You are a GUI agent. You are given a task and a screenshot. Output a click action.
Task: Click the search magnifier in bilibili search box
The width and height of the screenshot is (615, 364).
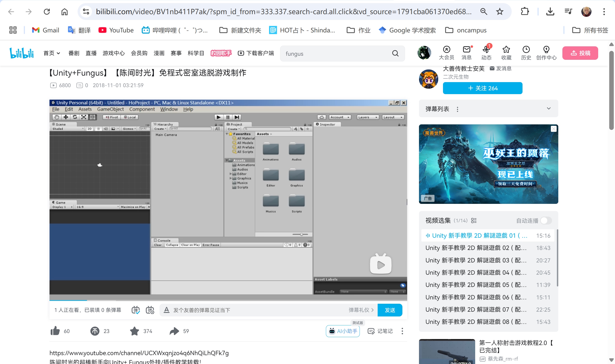[x=395, y=53]
